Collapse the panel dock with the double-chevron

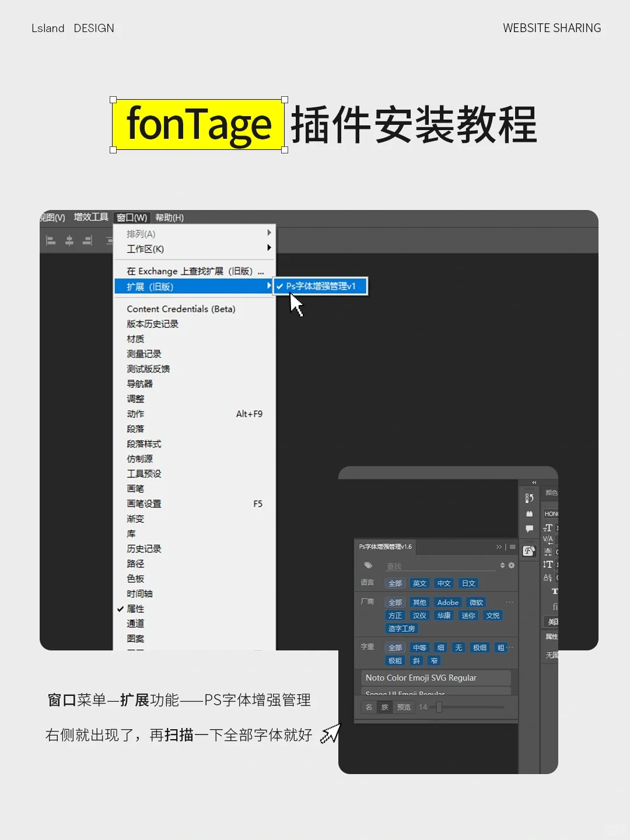tap(534, 482)
